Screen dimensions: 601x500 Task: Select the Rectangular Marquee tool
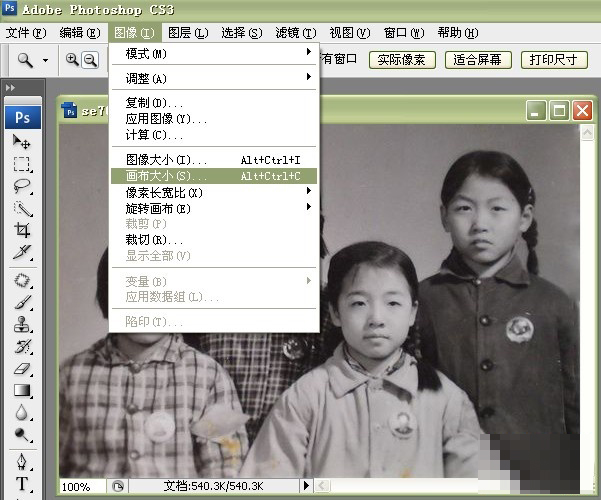coord(22,164)
